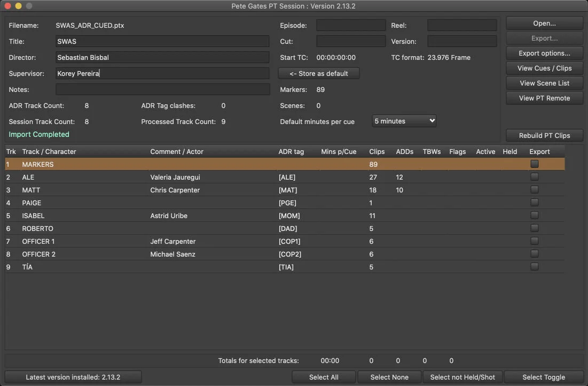The image size is (588, 386).
Task: Click the [COP1] ADR tag cell
Action: point(289,242)
